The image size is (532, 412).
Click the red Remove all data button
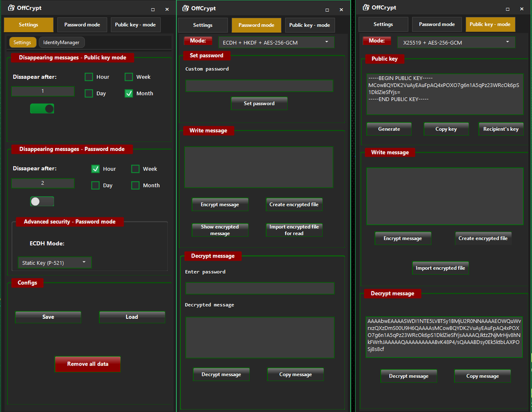(88, 364)
